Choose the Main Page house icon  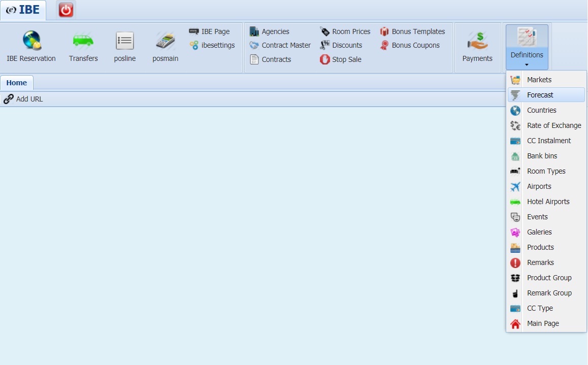[x=515, y=323]
